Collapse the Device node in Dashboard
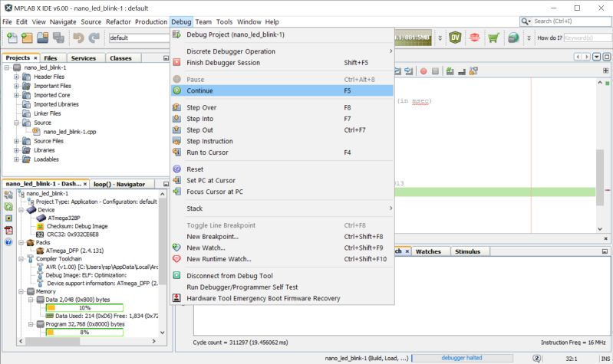 (21, 210)
